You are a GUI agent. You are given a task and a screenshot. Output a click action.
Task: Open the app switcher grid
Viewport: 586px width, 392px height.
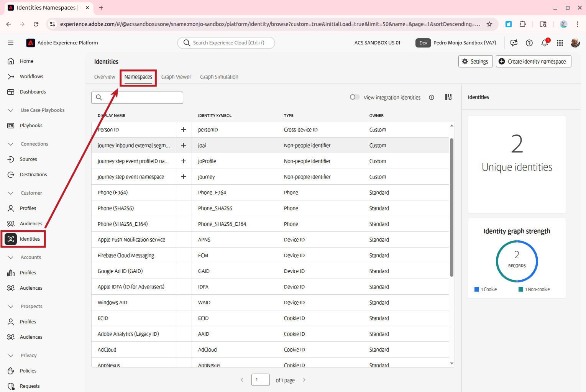pyautogui.click(x=560, y=43)
